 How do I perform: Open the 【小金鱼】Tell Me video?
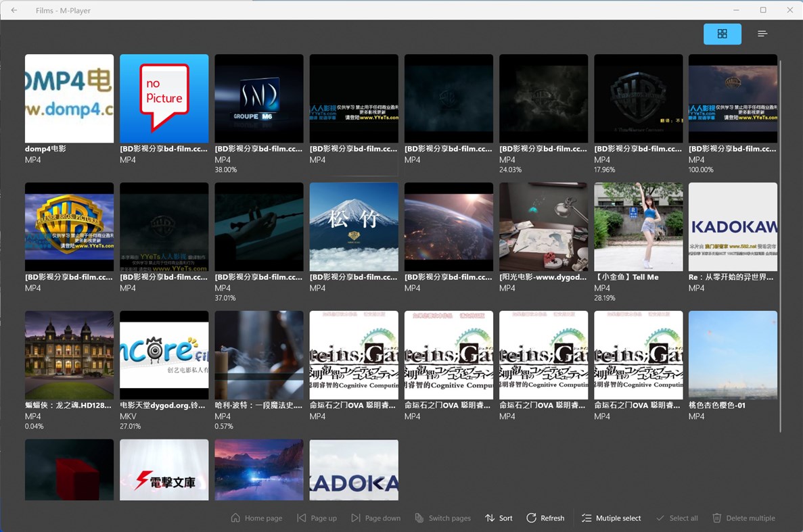coord(638,226)
